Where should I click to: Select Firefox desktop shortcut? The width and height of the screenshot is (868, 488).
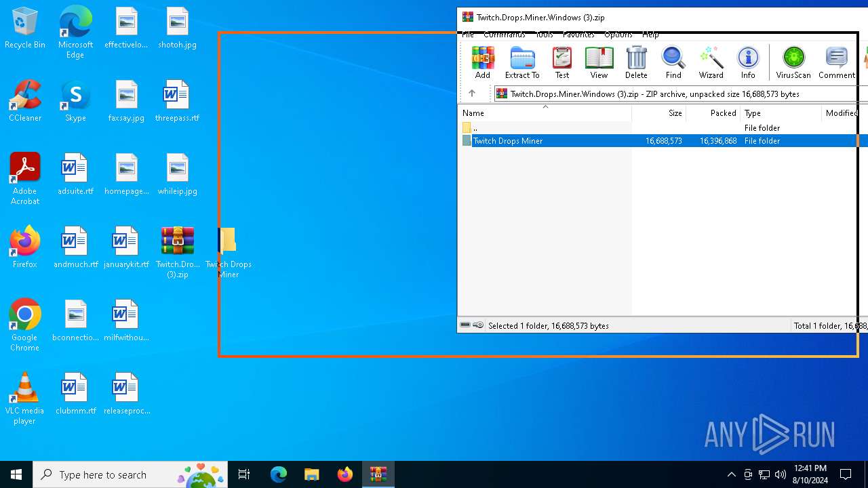[x=25, y=247]
